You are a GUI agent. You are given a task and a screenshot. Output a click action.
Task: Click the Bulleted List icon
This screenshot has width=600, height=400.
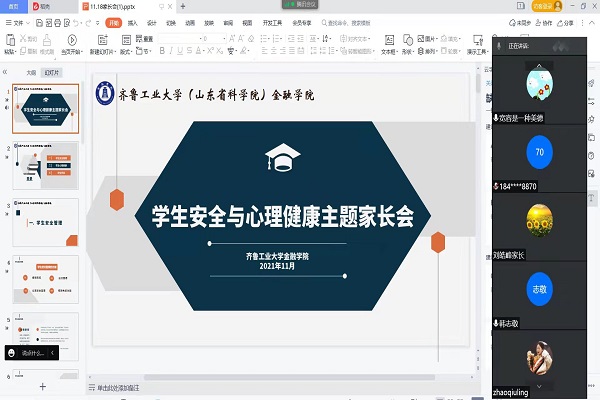pyautogui.click(x=264, y=39)
